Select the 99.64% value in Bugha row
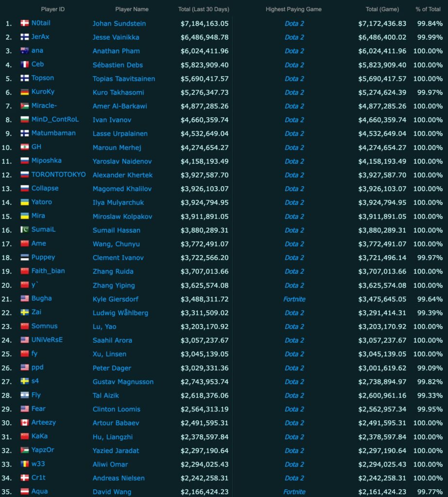Image resolution: width=448 pixels, height=497 pixels. click(430, 299)
